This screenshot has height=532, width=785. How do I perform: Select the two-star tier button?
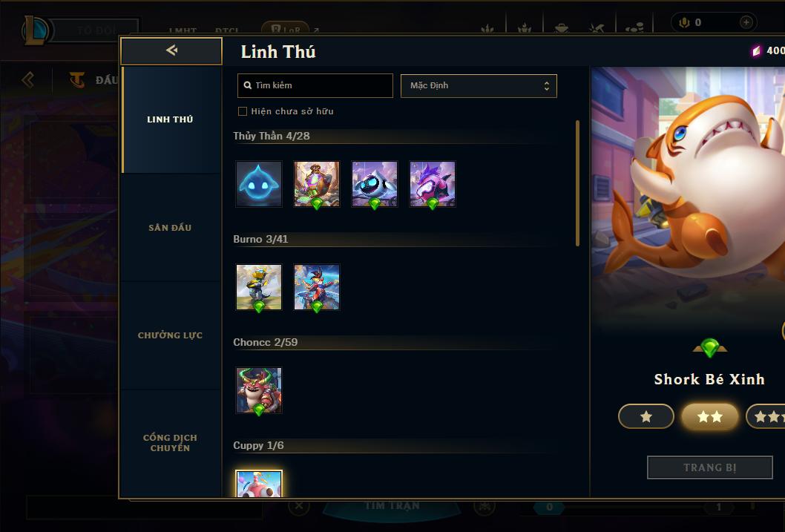click(x=709, y=416)
